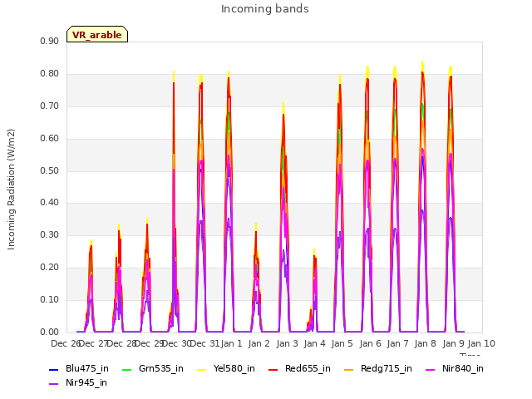The image size is (532, 399).
Task: Click the 0.40 y-axis tick label
Action: click(x=50, y=203)
